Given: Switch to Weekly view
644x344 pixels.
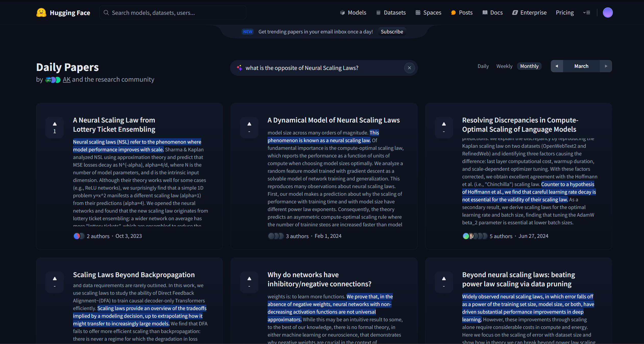Looking at the screenshot, I should (x=504, y=66).
